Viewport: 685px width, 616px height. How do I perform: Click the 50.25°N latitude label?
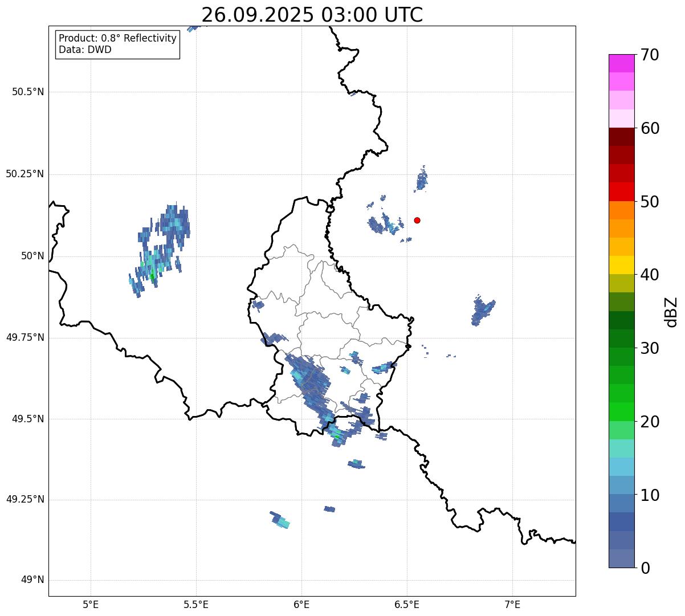coord(25,174)
